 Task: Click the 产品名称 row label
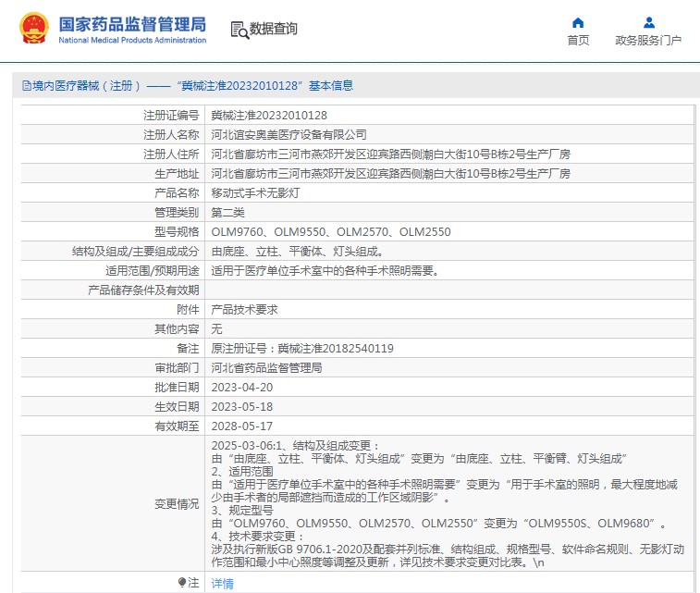[x=177, y=193]
